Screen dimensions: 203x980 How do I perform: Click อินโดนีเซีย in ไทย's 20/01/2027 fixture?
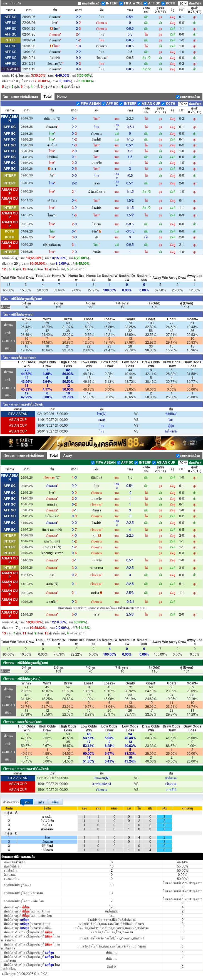tap(171, 431)
